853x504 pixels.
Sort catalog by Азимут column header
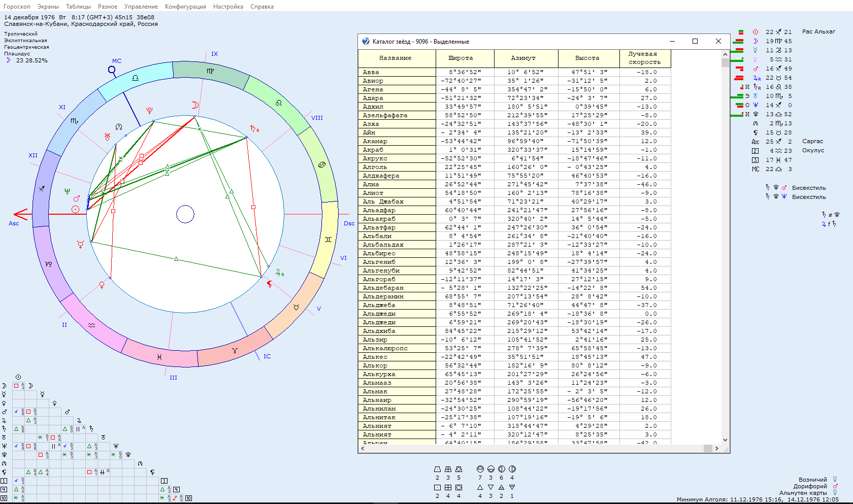(526, 58)
